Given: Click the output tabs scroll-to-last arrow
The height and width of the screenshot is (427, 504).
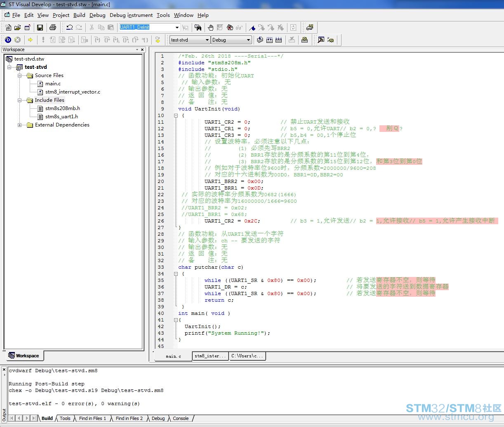Looking at the screenshot, I should click(x=34, y=418).
